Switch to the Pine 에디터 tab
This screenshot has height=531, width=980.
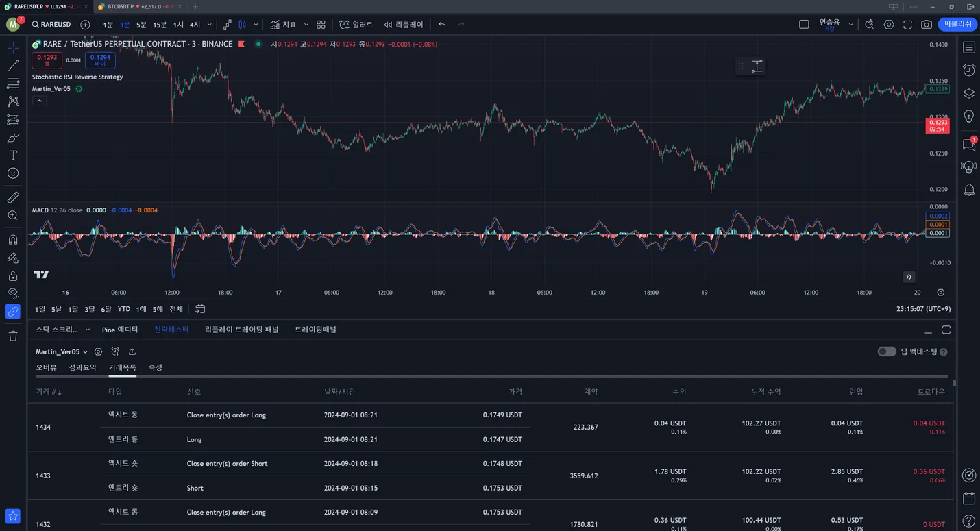coord(120,330)
